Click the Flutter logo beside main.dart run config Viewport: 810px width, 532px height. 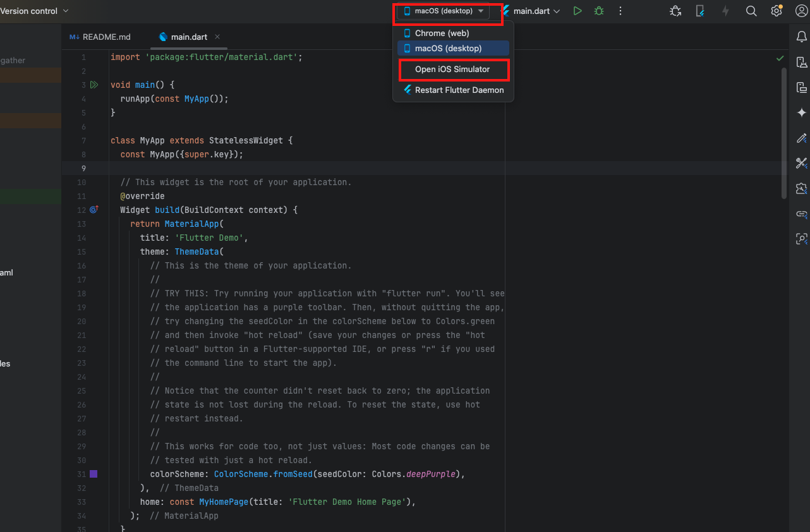click(x=505, y=11)
